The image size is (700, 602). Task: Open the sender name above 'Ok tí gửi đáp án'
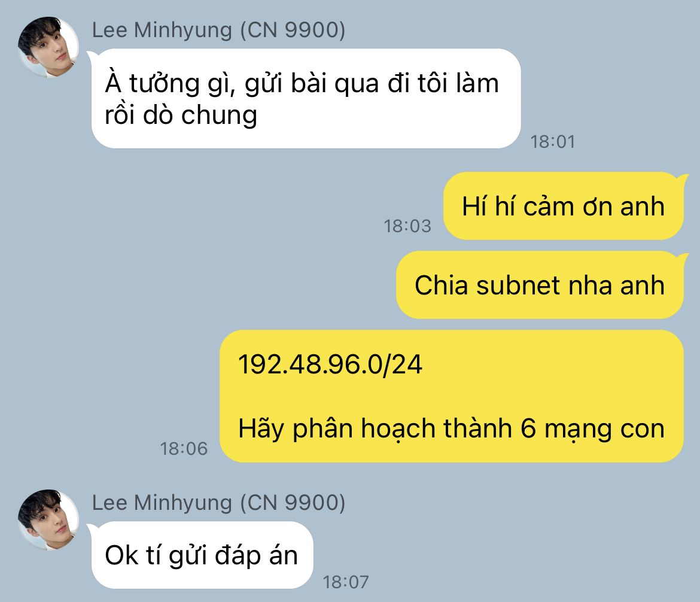(x=219, y=503)
